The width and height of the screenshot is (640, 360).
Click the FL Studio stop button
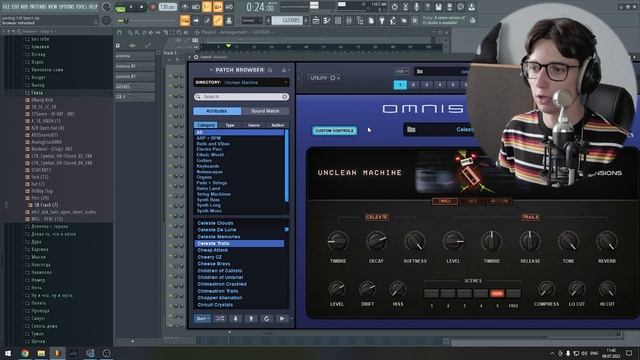click(x=142, y=7)
